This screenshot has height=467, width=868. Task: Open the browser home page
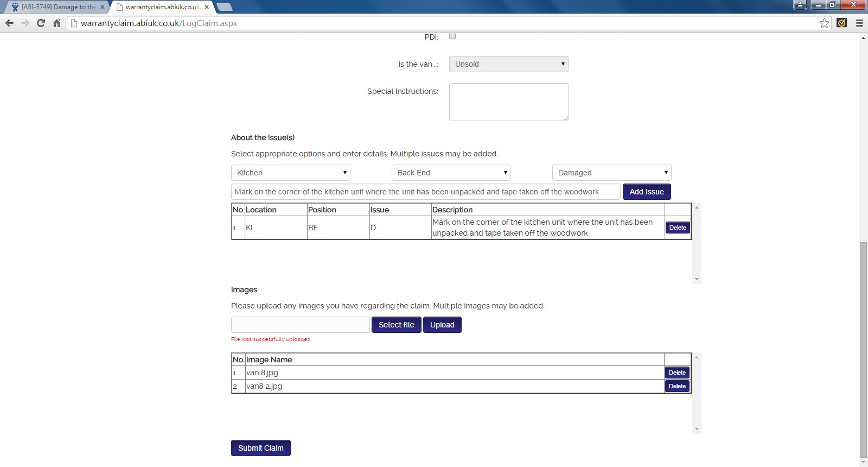tap(56, 23)
